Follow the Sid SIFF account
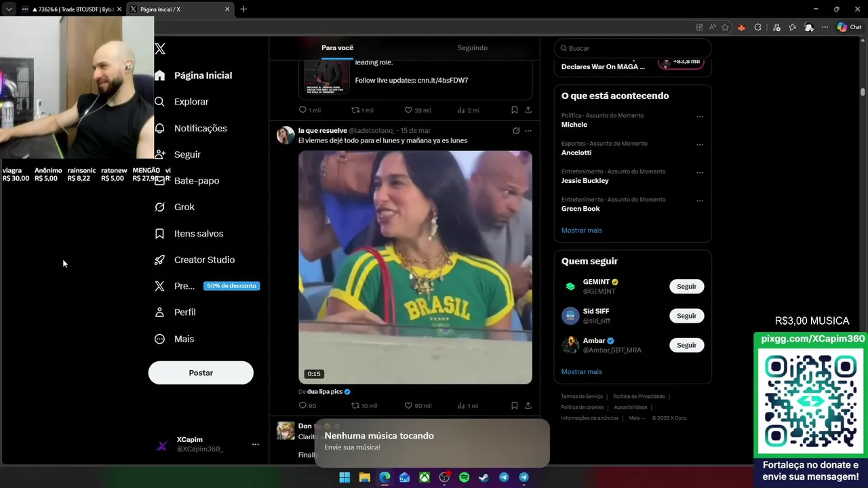This screenshot has width=868, height=488. 686,316
